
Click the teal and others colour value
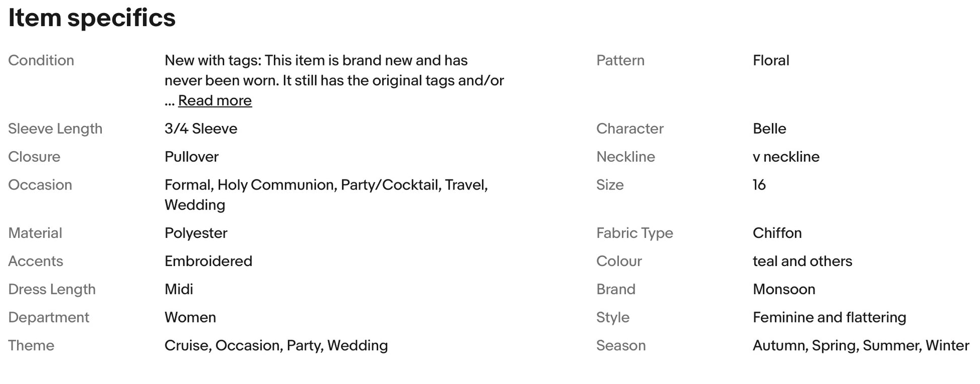click(802, 261)
